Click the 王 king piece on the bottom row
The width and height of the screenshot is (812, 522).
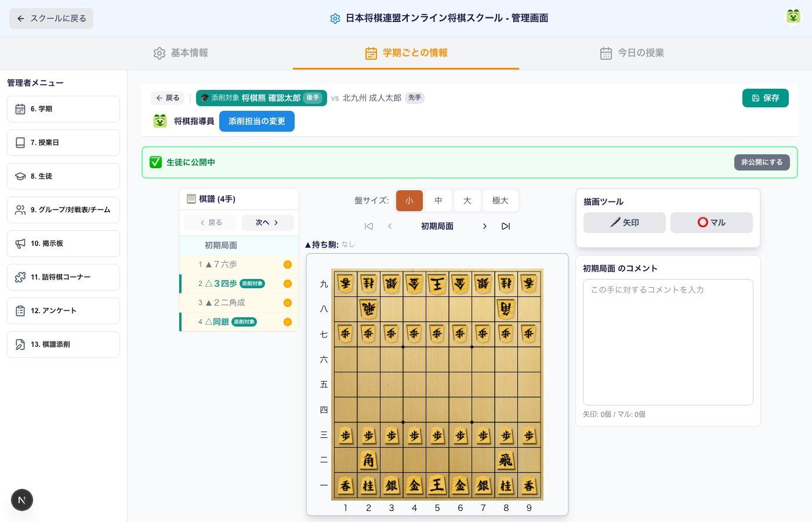(437, 485)
